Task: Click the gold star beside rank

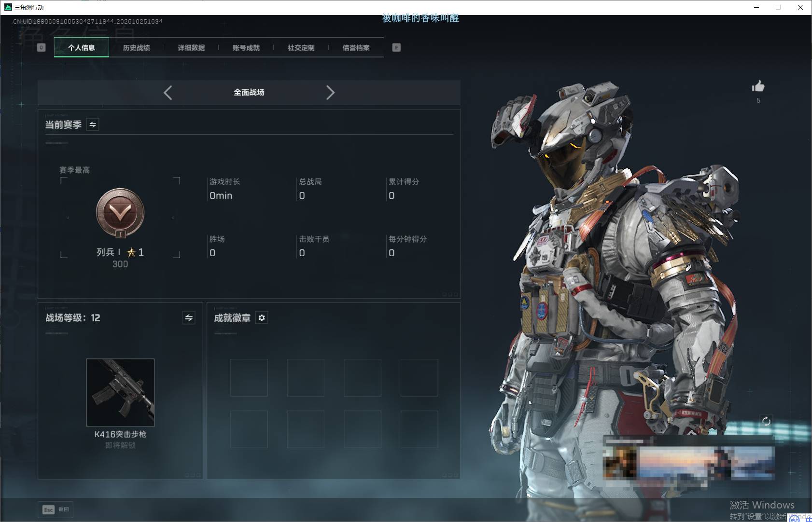Action: pos(131,252)
